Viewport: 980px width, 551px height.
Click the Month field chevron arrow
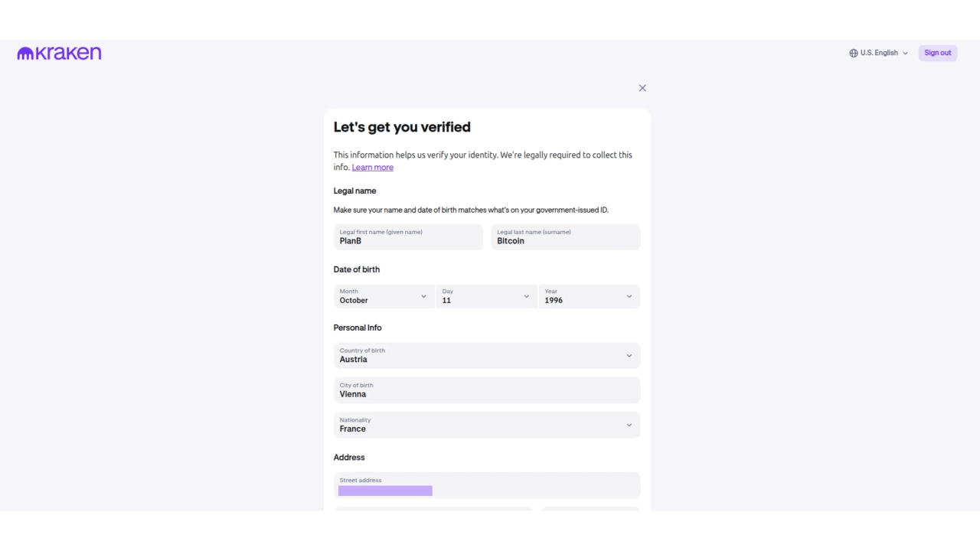pos(423,296)
